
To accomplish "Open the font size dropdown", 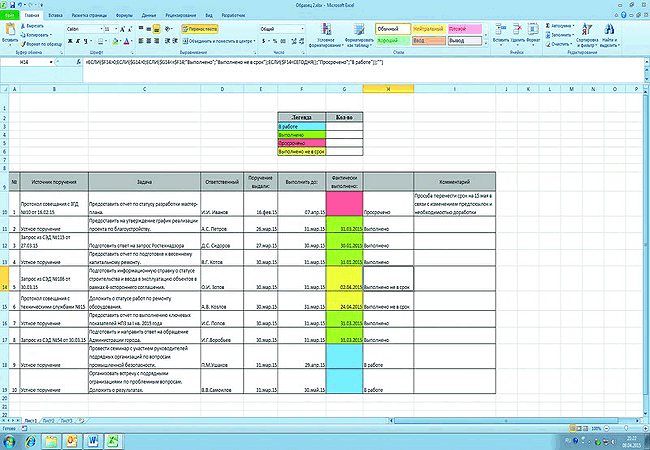I will tap(116, 29).
